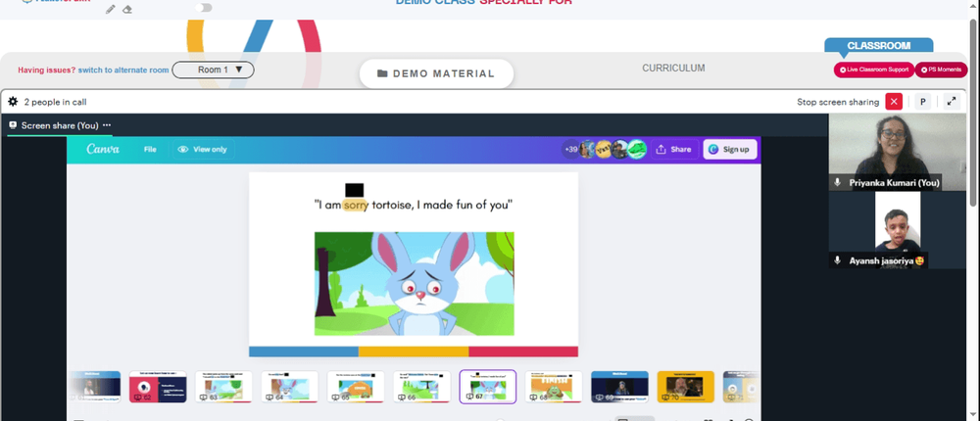Open slide thumbnail 69

pos(619,387)
